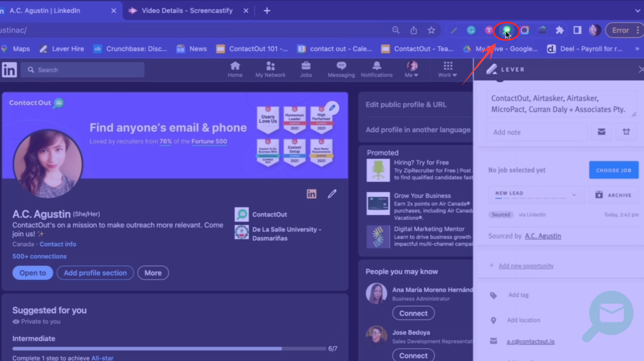Click the share page icon in address bar
The width and height of the screenshot is (644, 361).
pos(414,30)
